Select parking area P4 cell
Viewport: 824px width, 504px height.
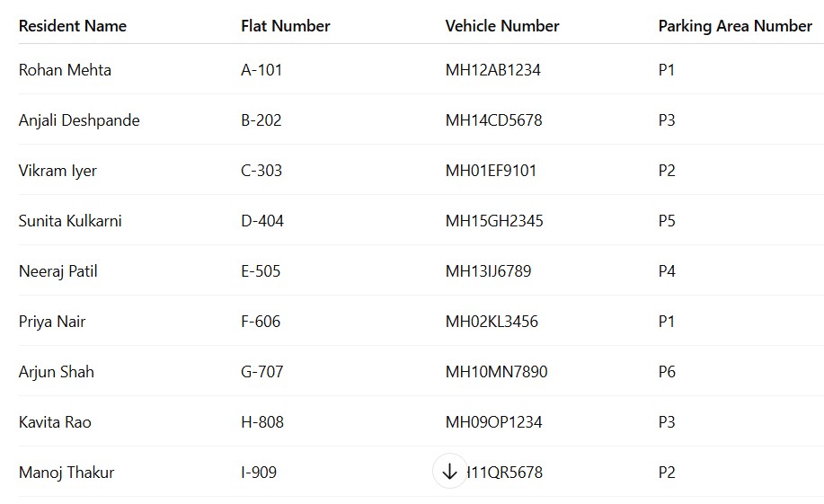[x=667, y=271]
